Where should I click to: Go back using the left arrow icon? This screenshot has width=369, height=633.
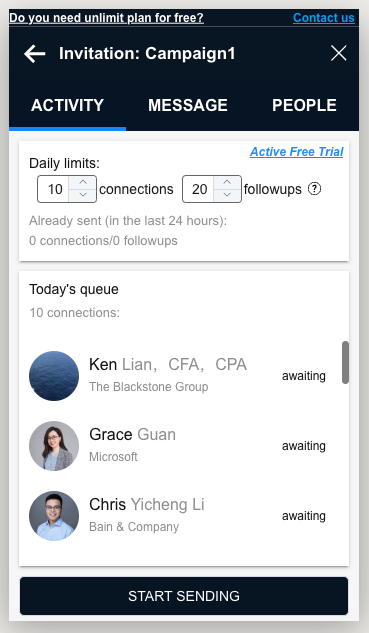pyautogui.click(x=35, y=54)
